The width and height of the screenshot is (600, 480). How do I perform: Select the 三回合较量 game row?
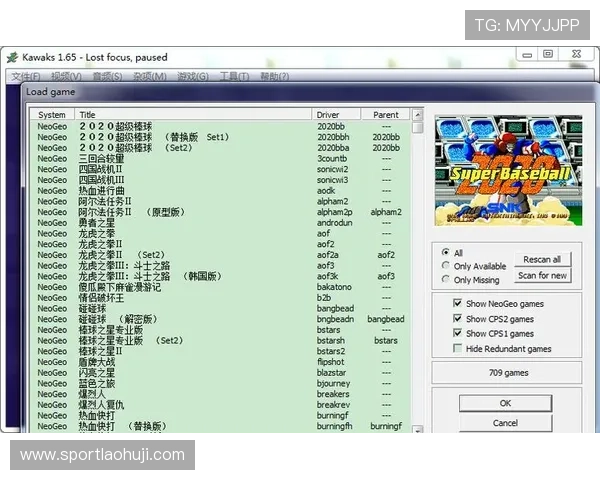tap(220, 158)
